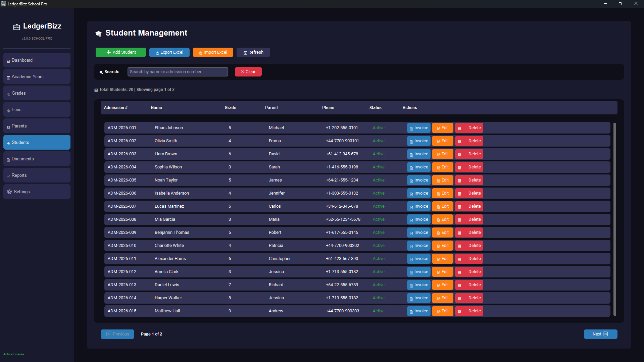Viewport: 644px width, 362px height.
Task: Edit Noah Taylor's record
Action: [x=443, y=180]
